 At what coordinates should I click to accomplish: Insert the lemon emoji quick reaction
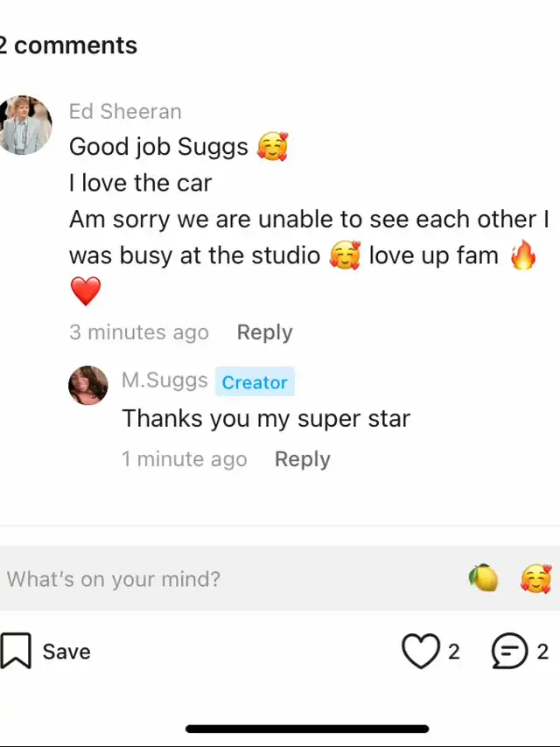(x=483, y=578)
